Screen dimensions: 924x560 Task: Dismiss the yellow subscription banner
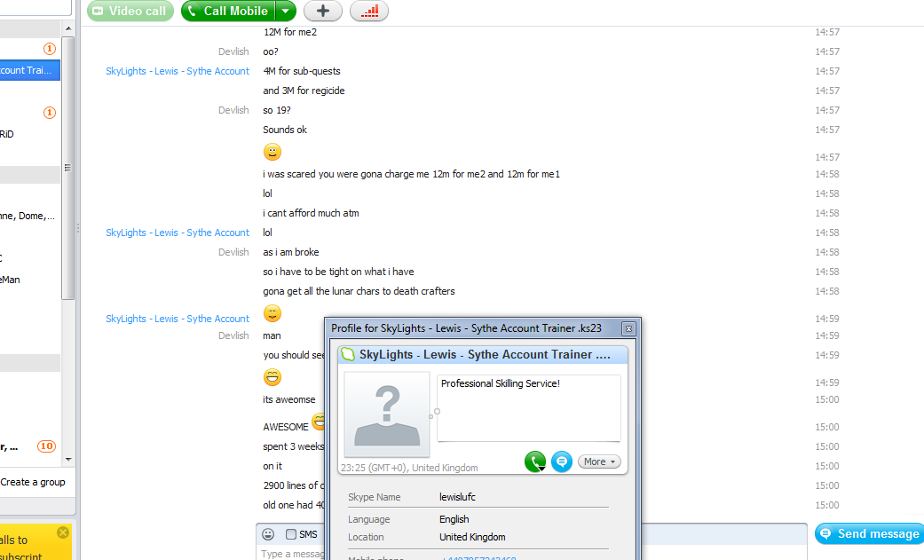click(x=62, y=532)
